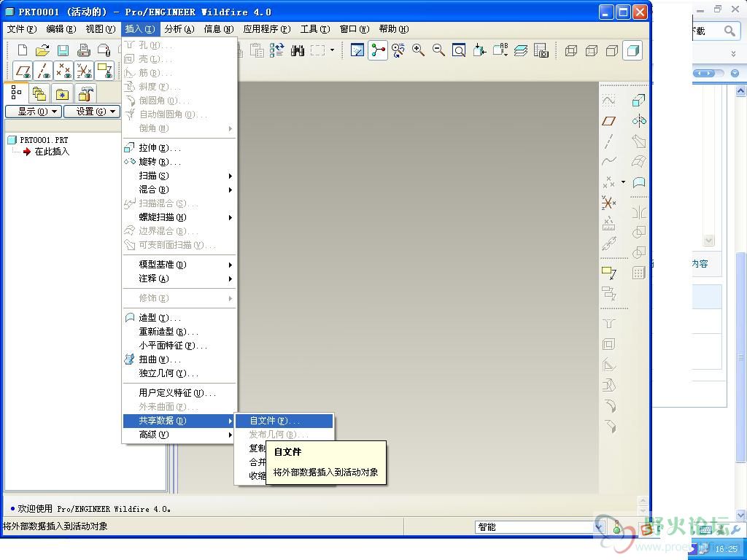Click the Regenerate model icon
The image size is (747, 560).
[276, 50]
